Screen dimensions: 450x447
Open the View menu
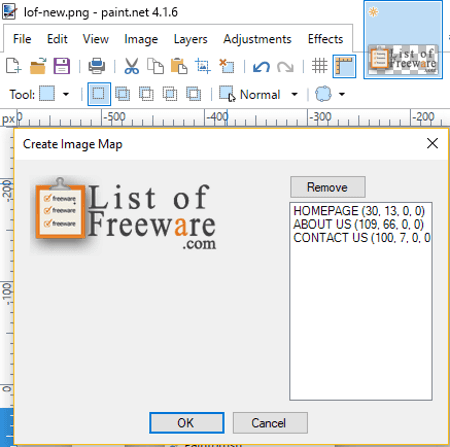click(96, 39)
